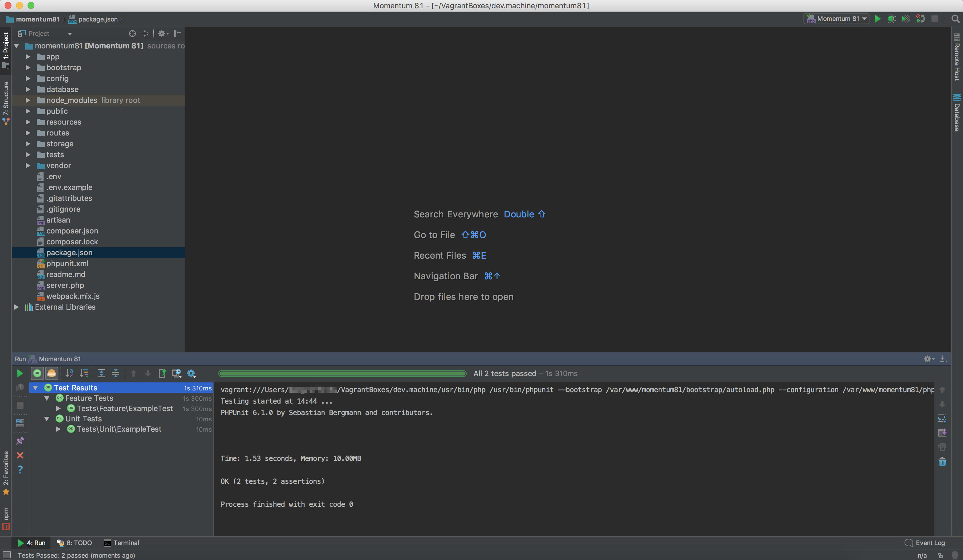Click Scroll from Source target icon
963x560 pixels.
(132, 34)
